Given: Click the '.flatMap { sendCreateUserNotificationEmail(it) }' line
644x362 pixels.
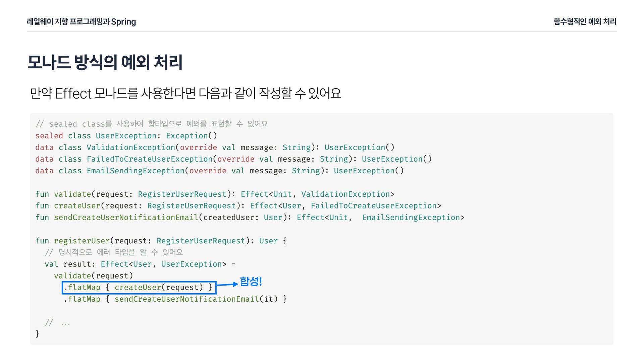Looking at the screenshot, I should click(175, 299).
